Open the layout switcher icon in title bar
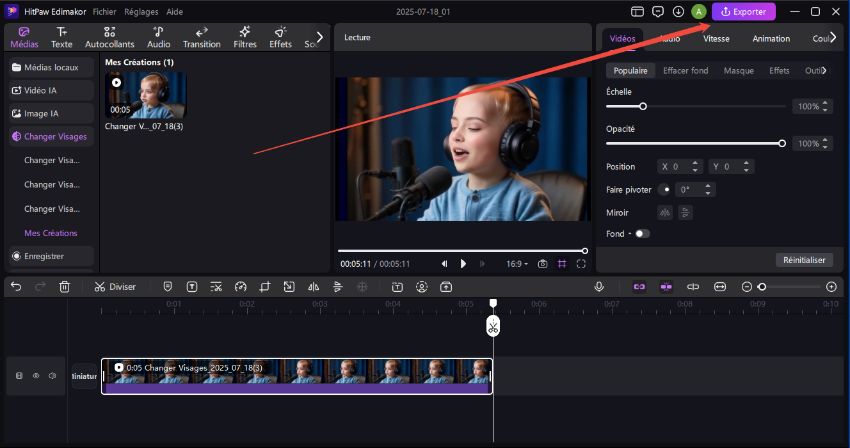The width and height of the screenshot is (850, 448). click(x=638, y=11)
